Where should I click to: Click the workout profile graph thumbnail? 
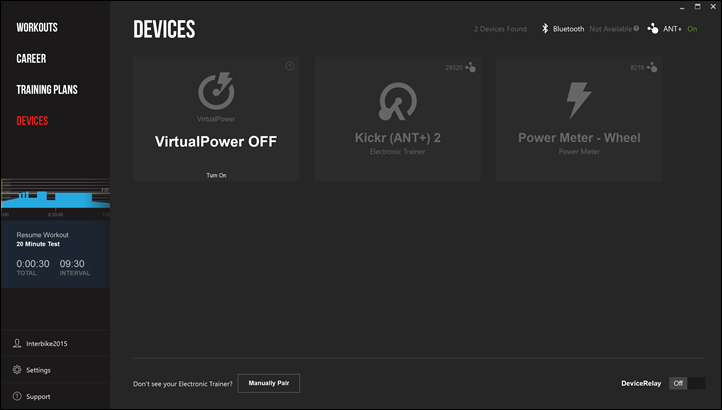click(55, 198)
